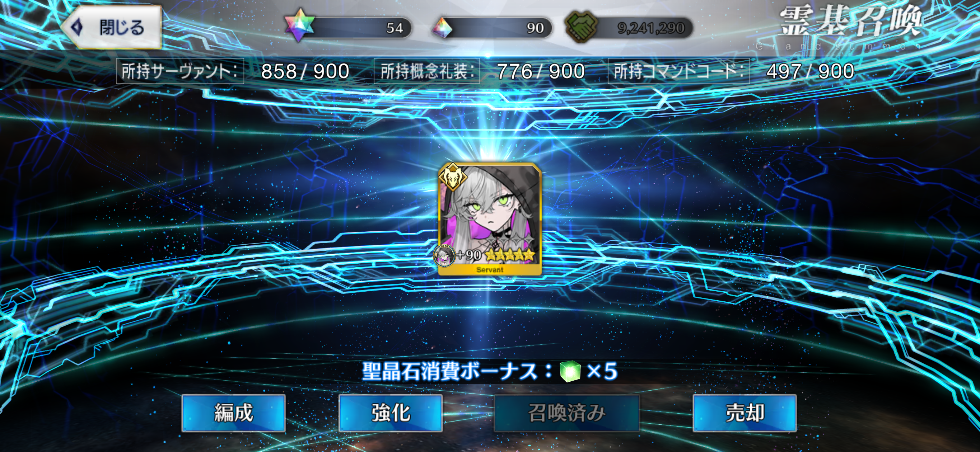Open the summoned servant card thumbnail
The image size is (980, 452).
coord(489,219)
